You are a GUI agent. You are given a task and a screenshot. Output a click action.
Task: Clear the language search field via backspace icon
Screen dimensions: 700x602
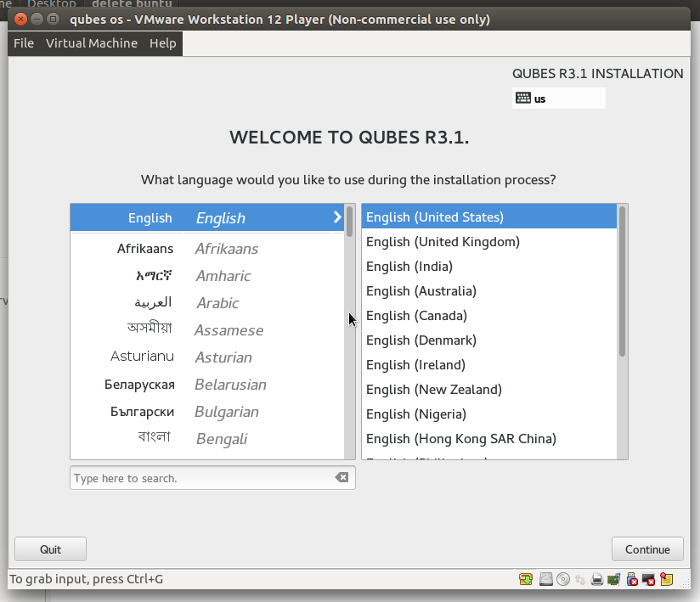coord(342,477)
